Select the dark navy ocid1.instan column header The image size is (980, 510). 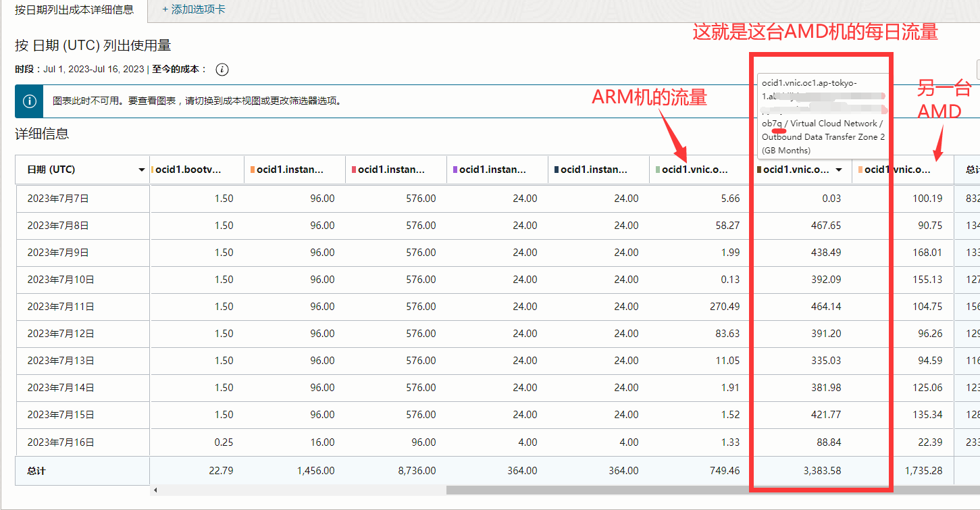pyautogui.click(x=598, y=170)
